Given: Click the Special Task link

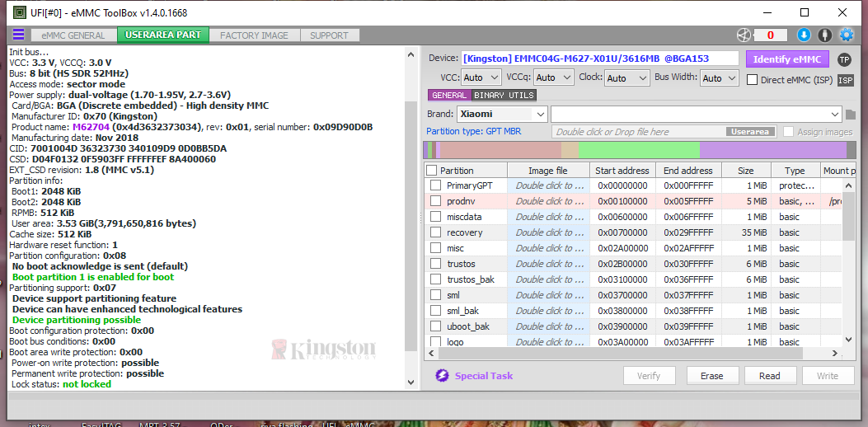Looking at the screenshot, I should (484, 376).
